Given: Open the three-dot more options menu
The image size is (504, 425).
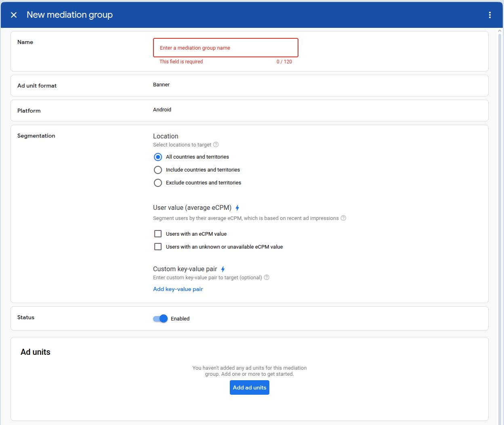Looking at the screenshot, I should point(489,15).
